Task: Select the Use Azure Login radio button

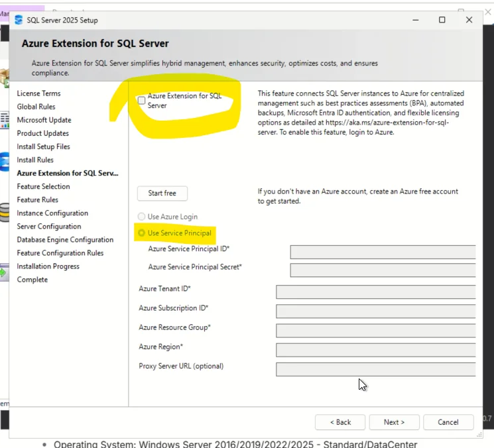Action: coord(141,217)
